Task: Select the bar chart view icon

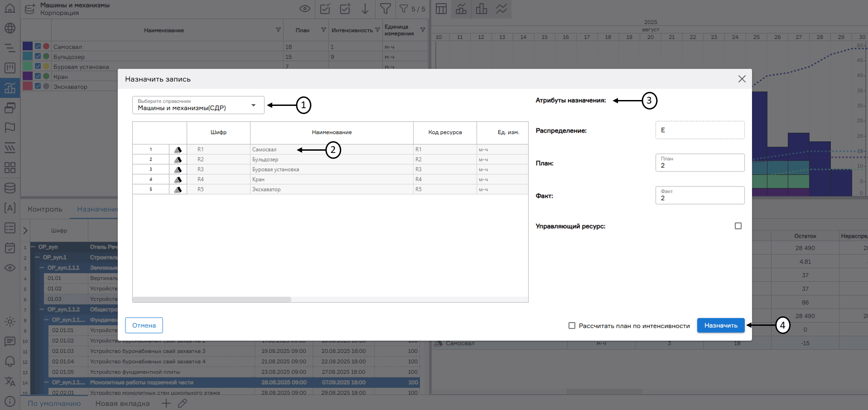Action: [482, 9]
